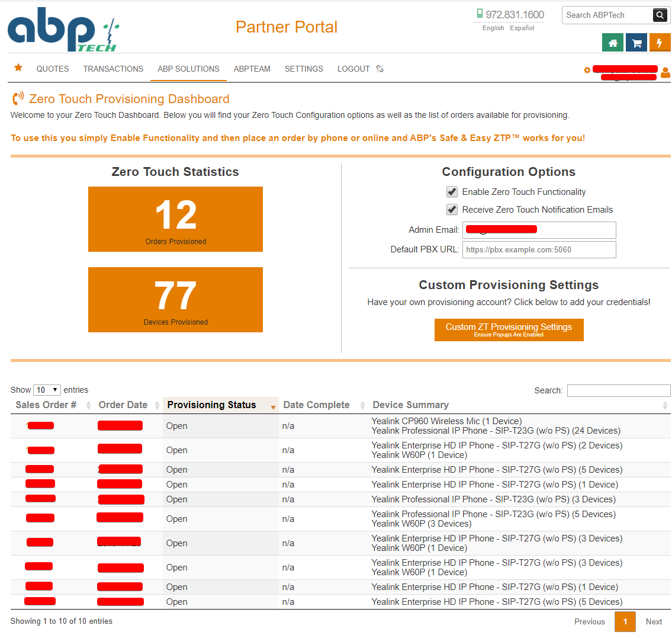
Task: Select page 1 in pagination
Action: coord(625,621)
